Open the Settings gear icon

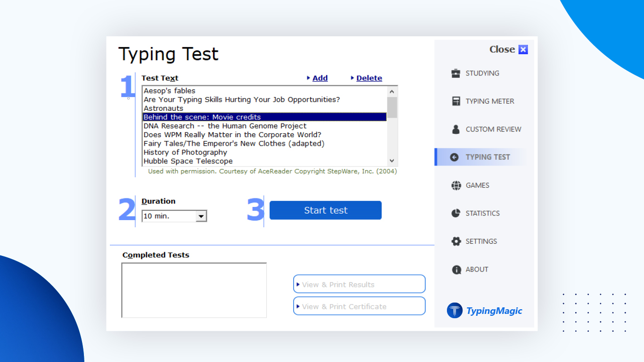(456, 241)
